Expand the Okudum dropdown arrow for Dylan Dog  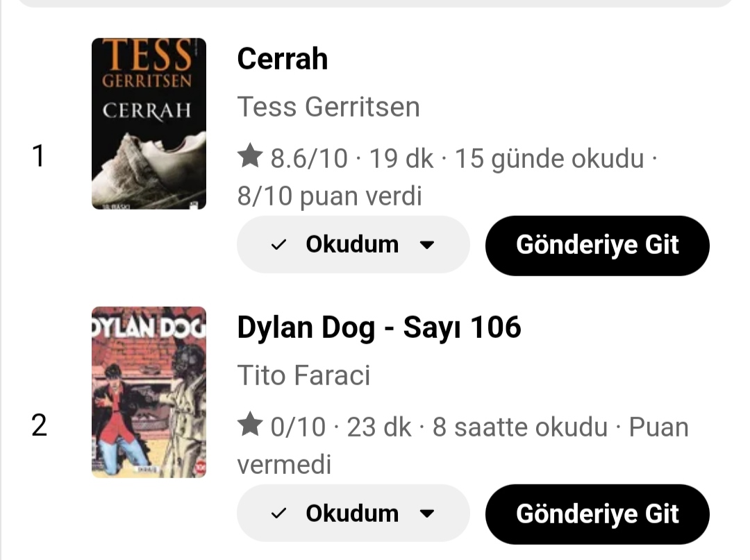point(428,514)
